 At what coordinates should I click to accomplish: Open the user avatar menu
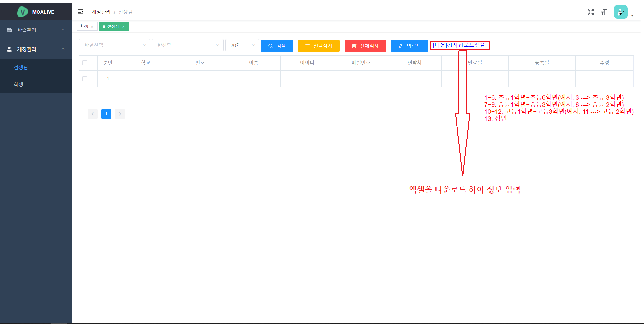pos(620,12)
